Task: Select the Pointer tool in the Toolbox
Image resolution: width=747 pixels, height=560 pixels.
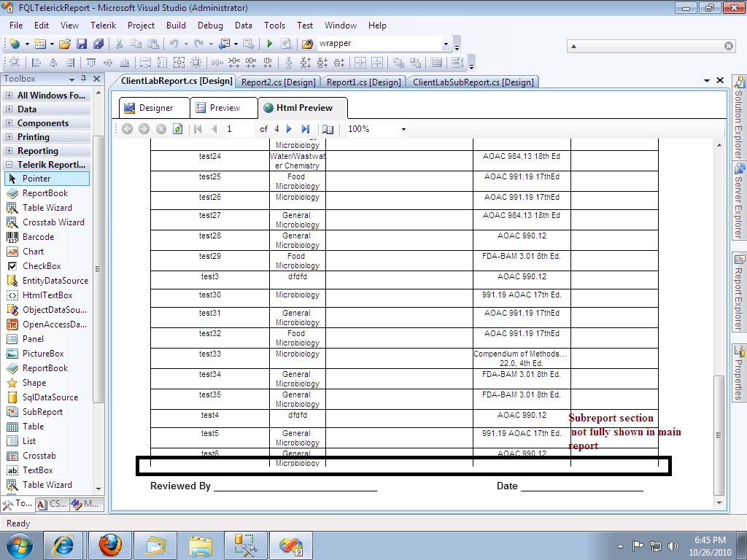Action: pyautogui.click(x=47, y=179)
